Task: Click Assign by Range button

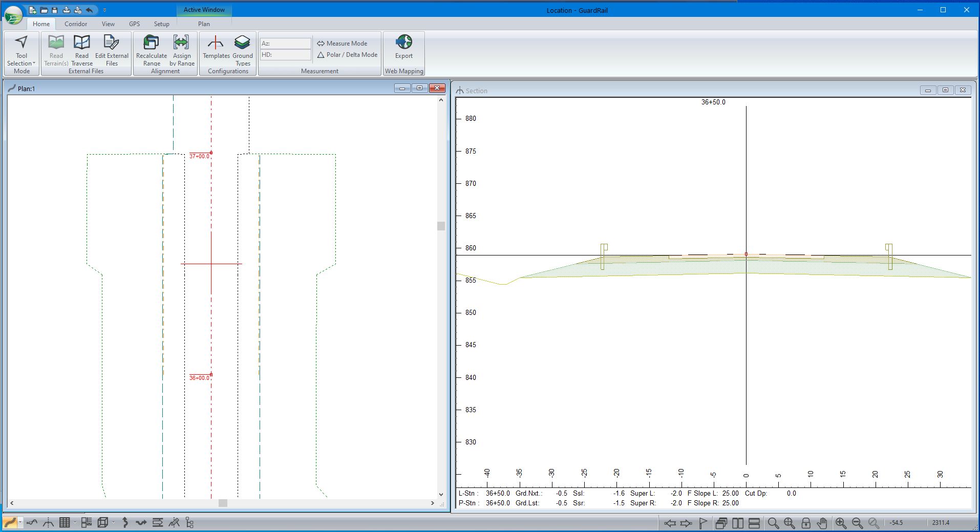Action: click(182, 50)
